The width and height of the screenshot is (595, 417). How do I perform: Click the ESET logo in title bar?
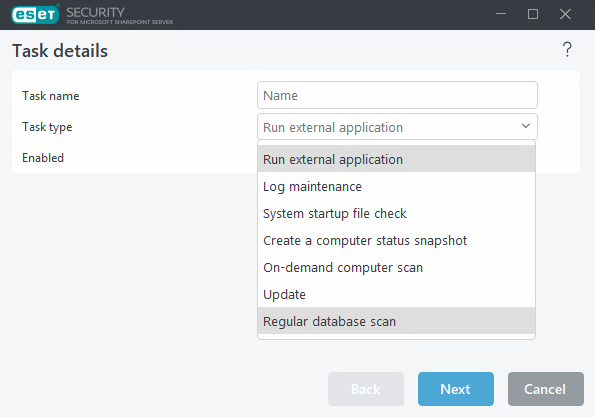(35, 14)
